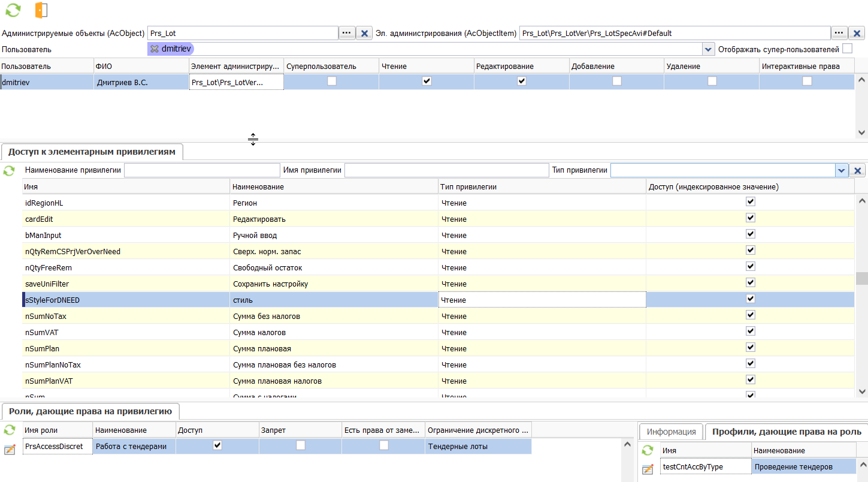The image size is (868, 482).
Task: Refresh the roles granting privilege list
Action: (x=9, y=430)
